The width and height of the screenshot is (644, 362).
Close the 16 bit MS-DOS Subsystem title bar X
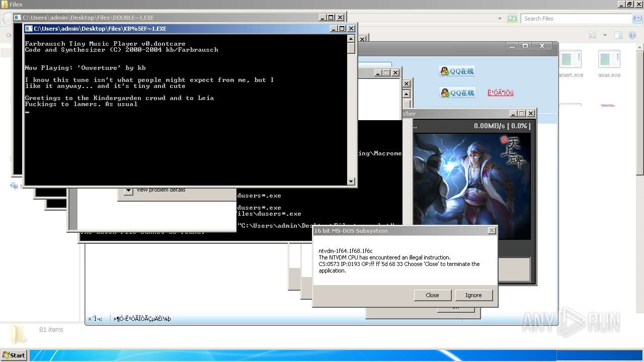click(492, 231)
